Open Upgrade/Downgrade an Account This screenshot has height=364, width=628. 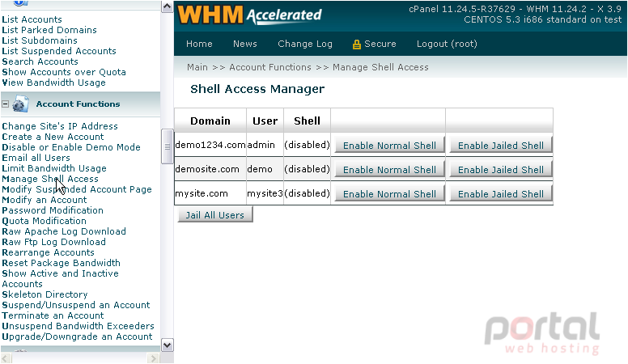(x=77, y=336)
